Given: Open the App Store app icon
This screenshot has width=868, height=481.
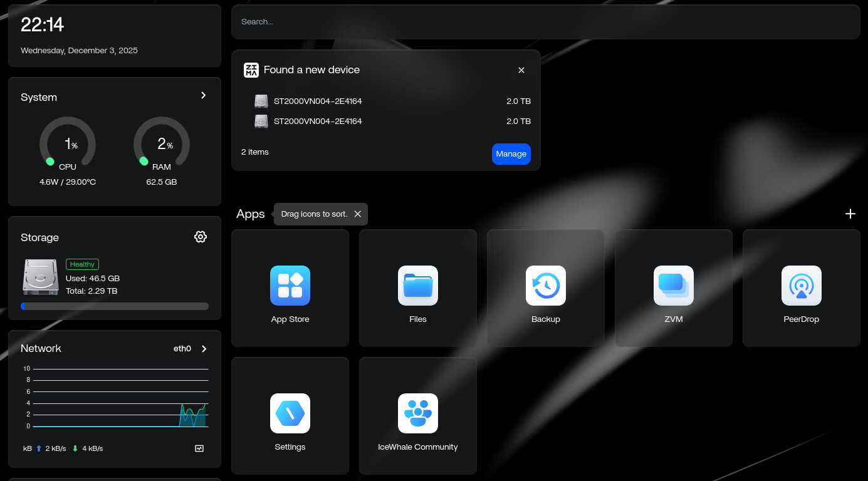Looking at the screenshot, I should pos(290,286).
